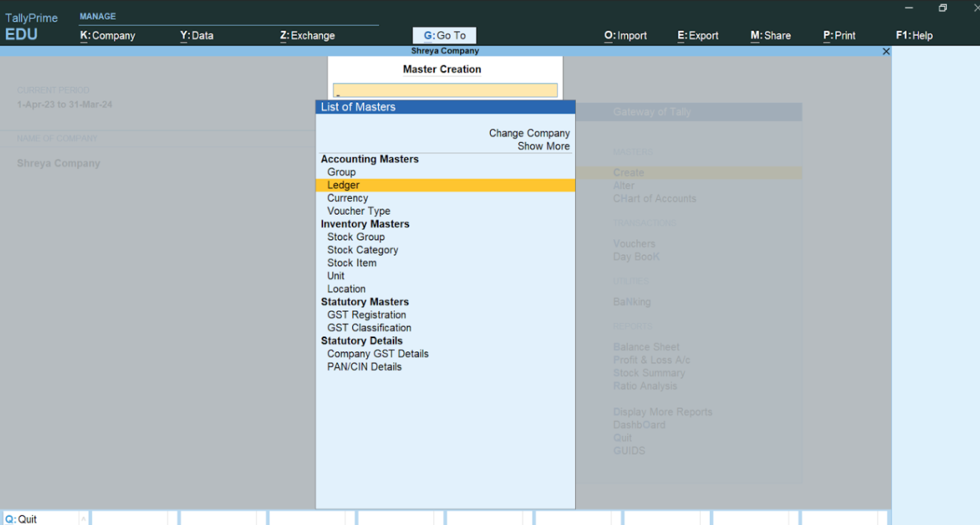
Task: Click Alter in Gateway of Tally
Action: click(624, 185)
